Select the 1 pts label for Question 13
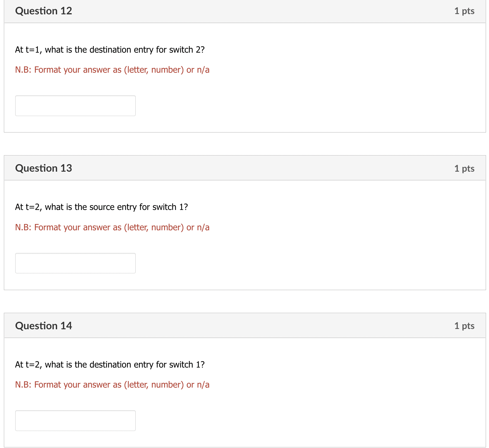 coord(464,168)
